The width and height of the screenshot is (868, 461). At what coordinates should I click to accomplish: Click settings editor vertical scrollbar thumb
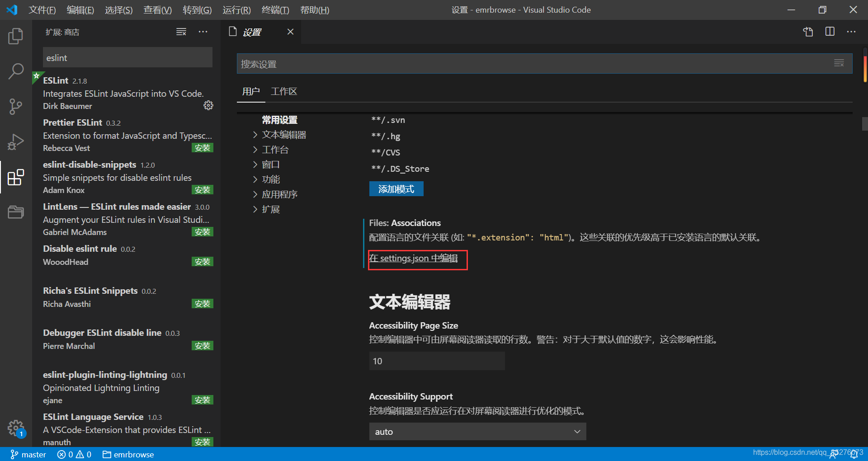coord(864,124)
